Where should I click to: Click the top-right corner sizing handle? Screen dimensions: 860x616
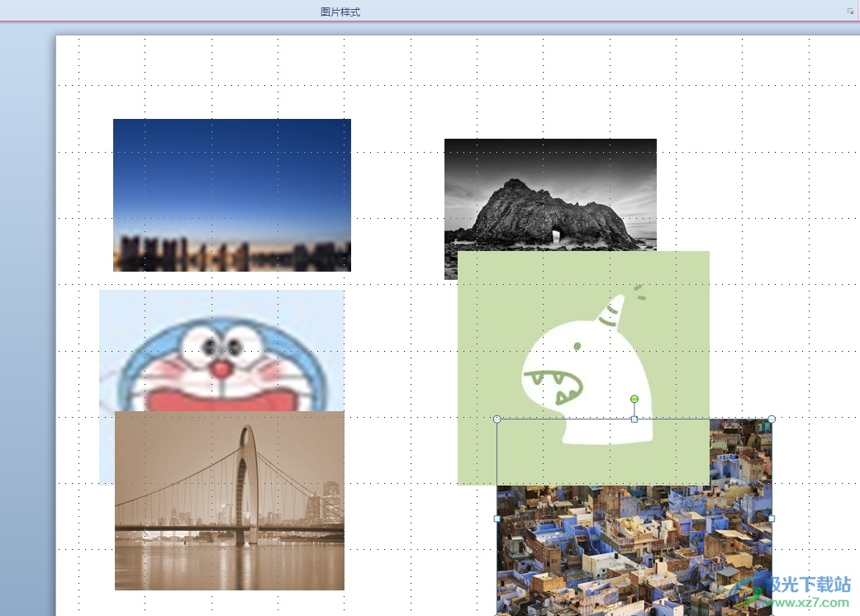(x=772, y=419)
